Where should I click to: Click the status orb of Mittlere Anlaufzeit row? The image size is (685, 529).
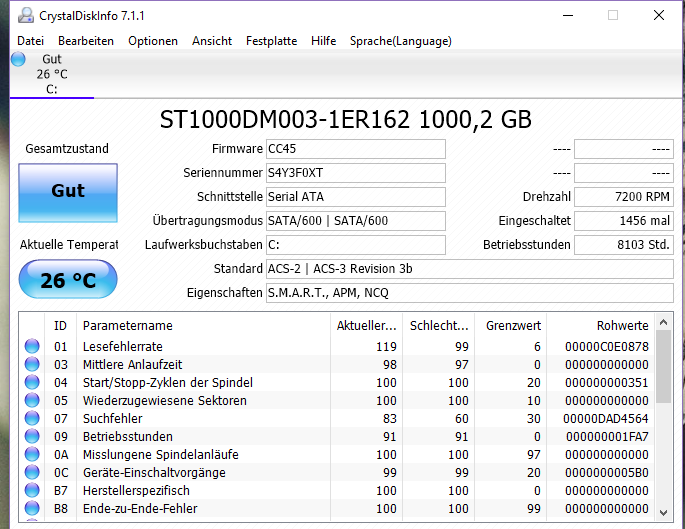pyautogui.click(x=32, y=364)
